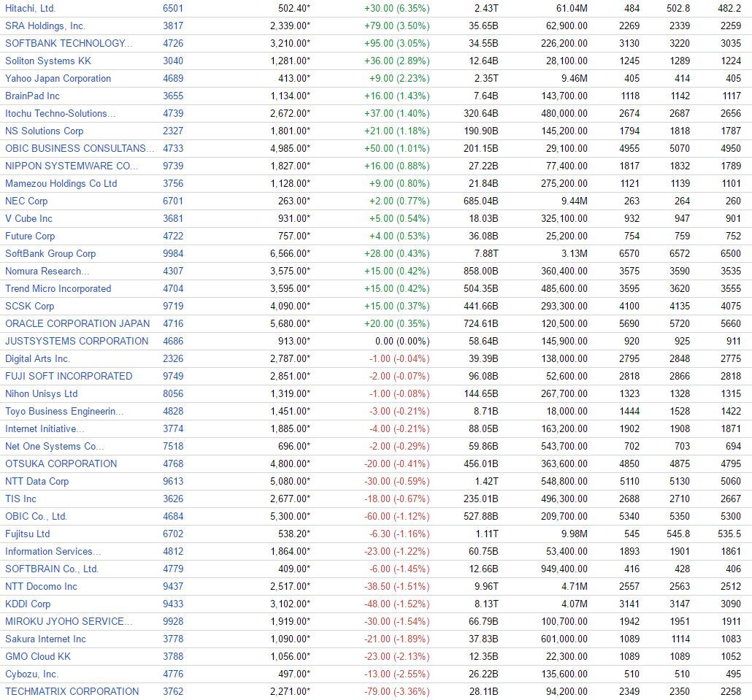Click Itochu Techno-Solutions company link
Viewport: 752px width, 700px height.
[61, 113]
